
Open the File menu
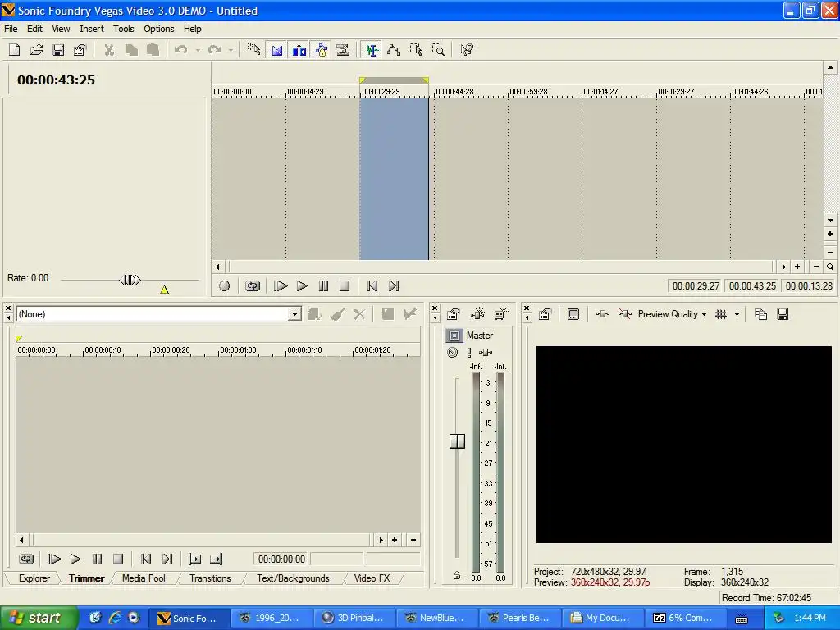point(11,29)
